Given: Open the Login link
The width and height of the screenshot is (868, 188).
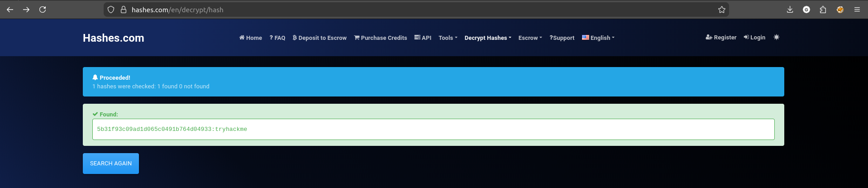Looking at the screenshot, I should tap(754, 38).
